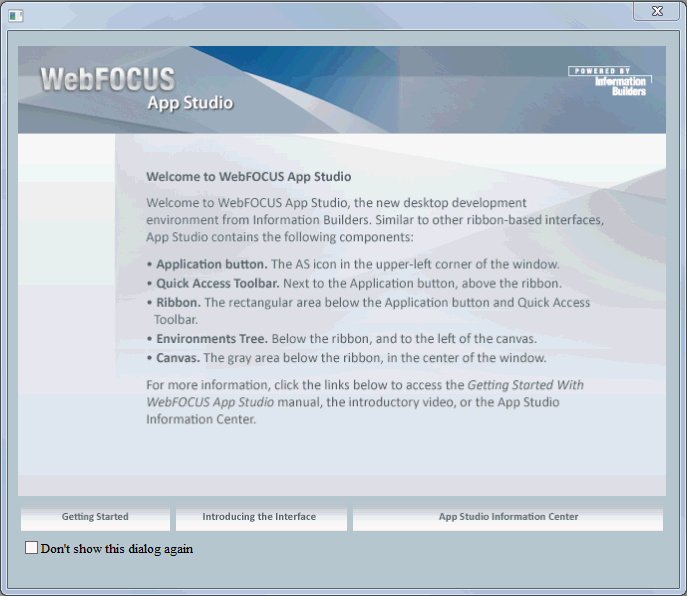Screen dimensions: 687x596
Task: Click the WebFOCUS App Studio banner logo
Action: click(137, 89)
